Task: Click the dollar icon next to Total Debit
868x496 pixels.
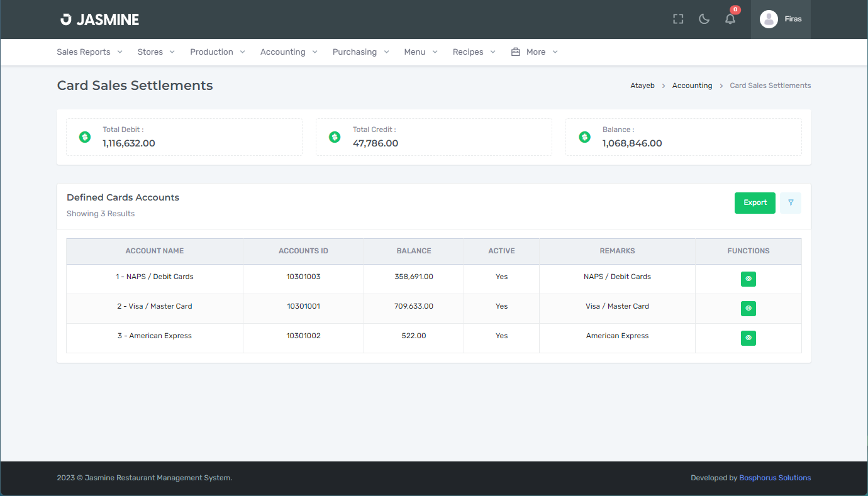Action: point(85,137)
